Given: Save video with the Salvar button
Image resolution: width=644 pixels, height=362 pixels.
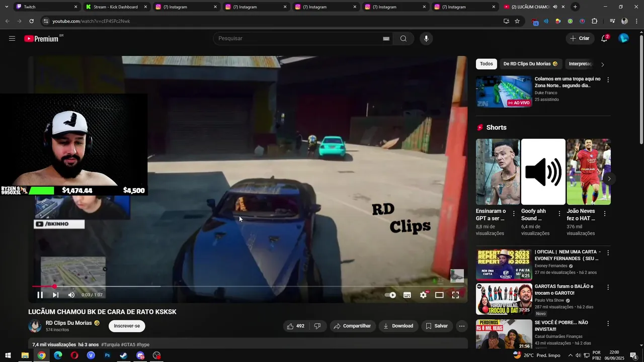Looking at the screenshot, I should [x=437, y=326].
